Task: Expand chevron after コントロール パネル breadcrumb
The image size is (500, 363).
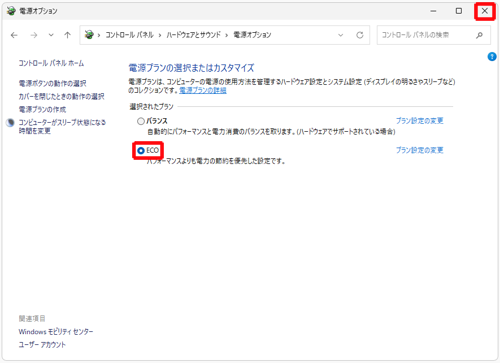Action: coord(160,35)
